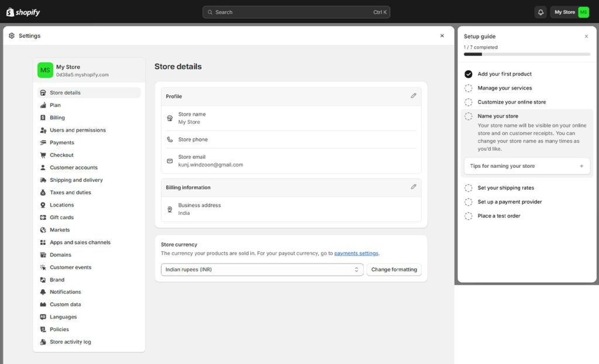
Task: Mark Set your shipping rates circle
Action: pyautogui.click(x=469, y=188)
